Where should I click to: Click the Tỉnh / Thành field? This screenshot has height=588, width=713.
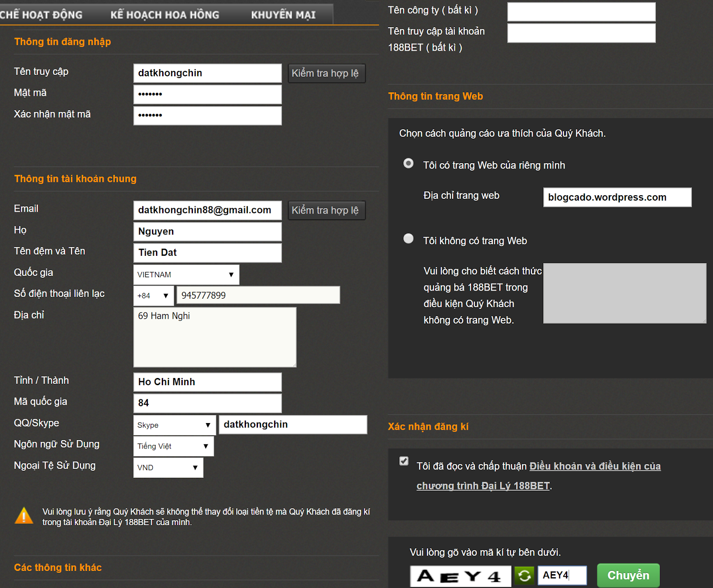click(208, 382)
